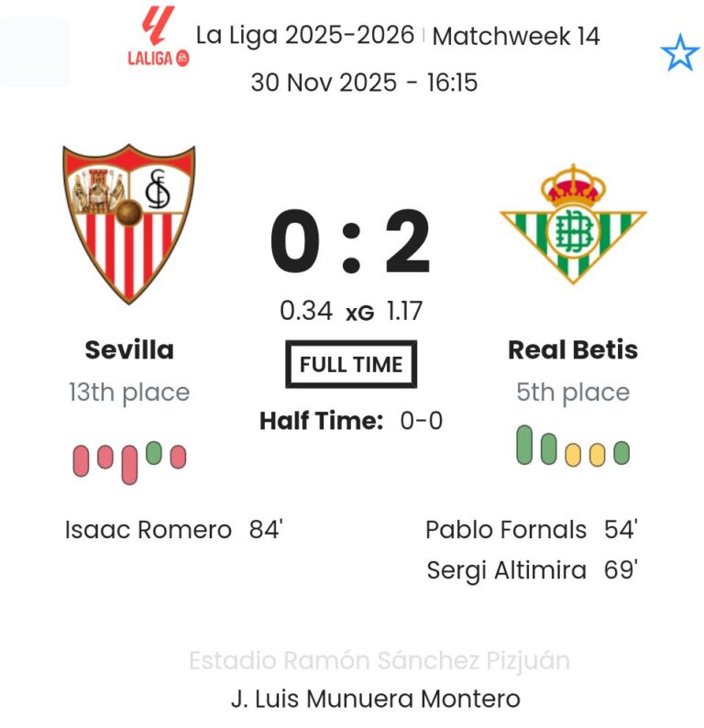Open La Liga 2025-2026 competition link
Image resolution: width=704 pixels, height=728 pixels.
click(x=305, y=36)
